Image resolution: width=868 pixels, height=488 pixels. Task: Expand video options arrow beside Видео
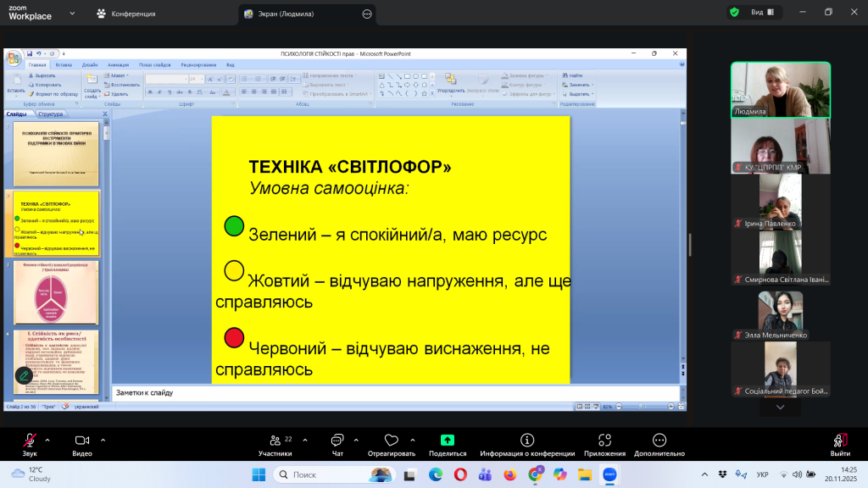(x=103, y=440)
